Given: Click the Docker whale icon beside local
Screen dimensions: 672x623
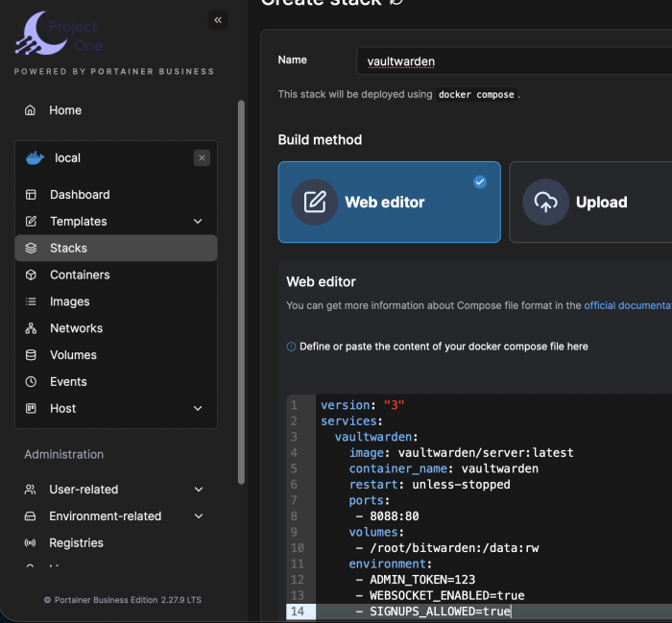Looking at the screenshot, I should pyautogui.click(x=36, y=157).
